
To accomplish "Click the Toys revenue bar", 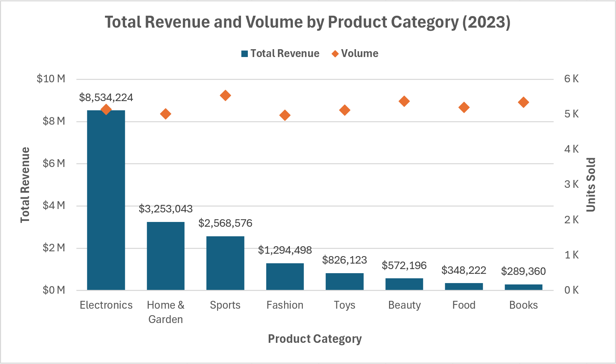I will 345,281.
